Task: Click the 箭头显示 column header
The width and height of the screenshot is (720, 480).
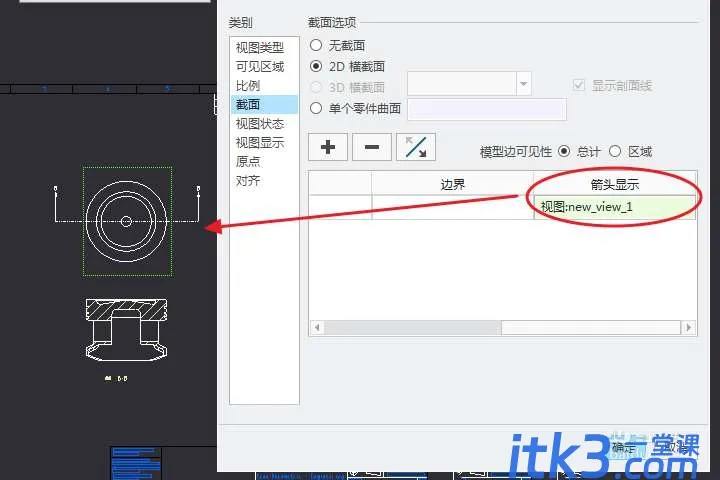Action: click(615, 184)
